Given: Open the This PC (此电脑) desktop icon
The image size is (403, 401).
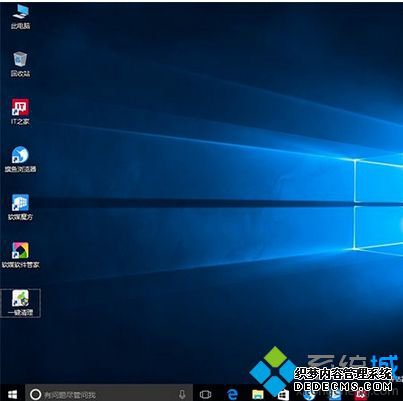Looking at the screenshot, I should (20, 17).
